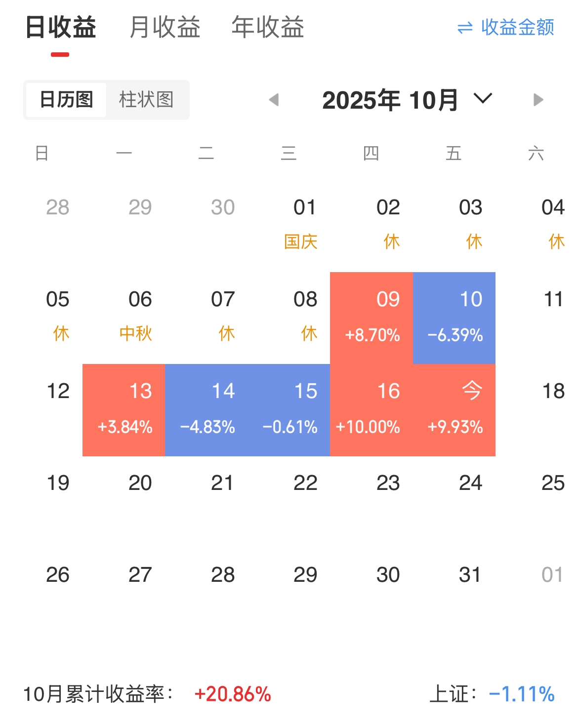This screenshot has width=578, height=728.
Task: Click day 14 with −4.83% return
Action: click(x=206, y=409)
